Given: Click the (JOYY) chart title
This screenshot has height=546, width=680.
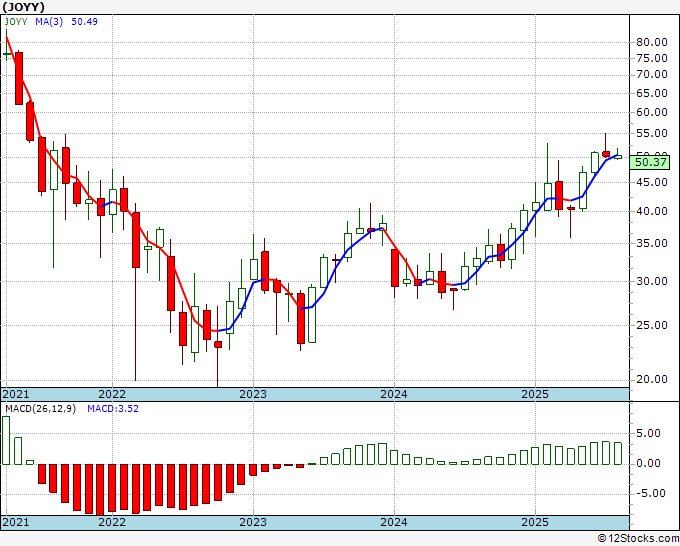Looking at the screenshot, I should (23, 7).
